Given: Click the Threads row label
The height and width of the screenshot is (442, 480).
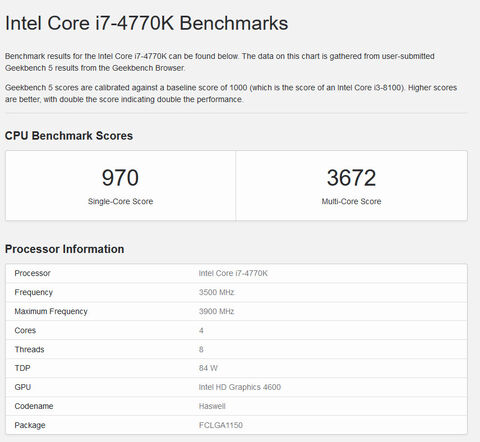Looking at the screenshot, I should 29,349.
